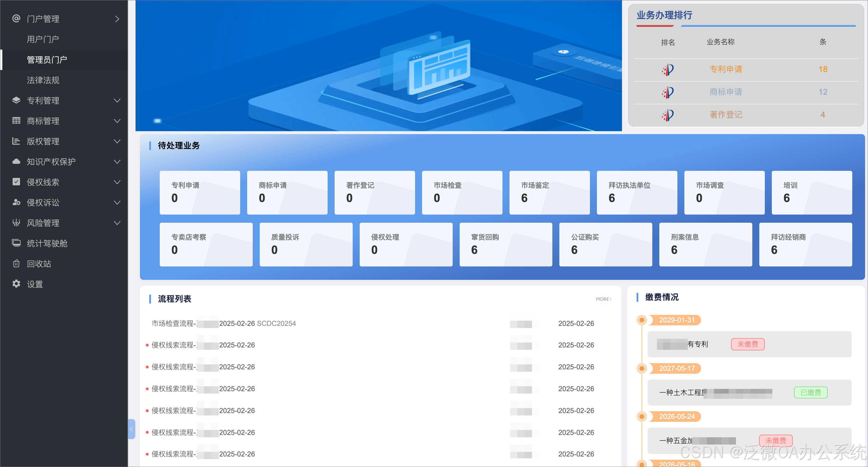Open 专利申请 in the ranking table
Viewport: 868px width, 467px height.
pos(725,69)
